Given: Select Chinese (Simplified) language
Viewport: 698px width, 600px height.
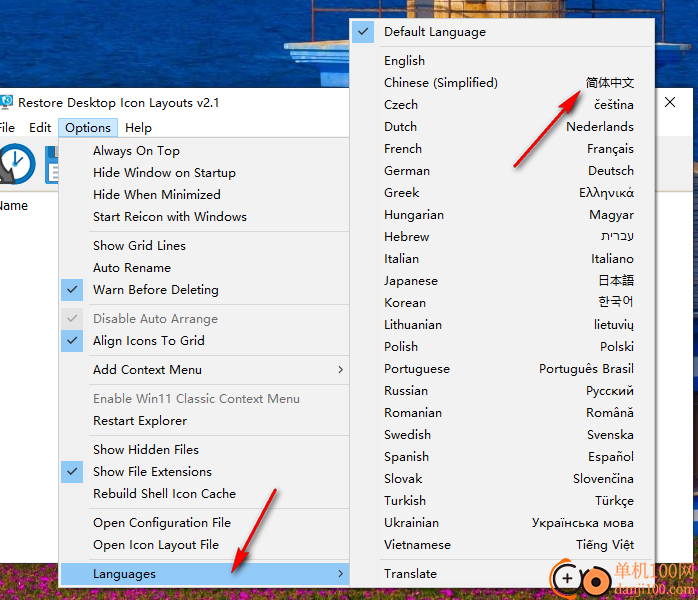Looking at the screenshot, I should (x=502, y=83).
